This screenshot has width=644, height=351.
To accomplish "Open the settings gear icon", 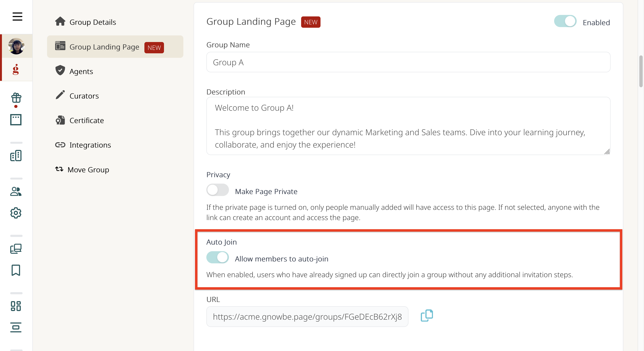I will point(16,213).
